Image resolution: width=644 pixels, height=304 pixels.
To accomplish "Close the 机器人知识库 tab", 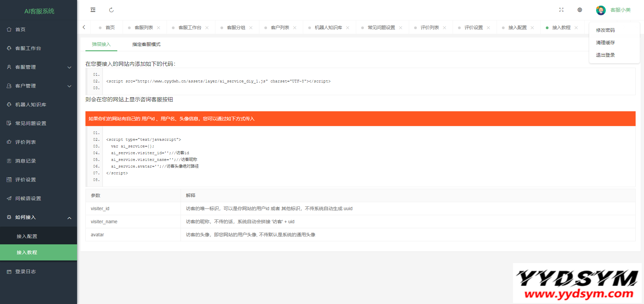I will 348,28.
